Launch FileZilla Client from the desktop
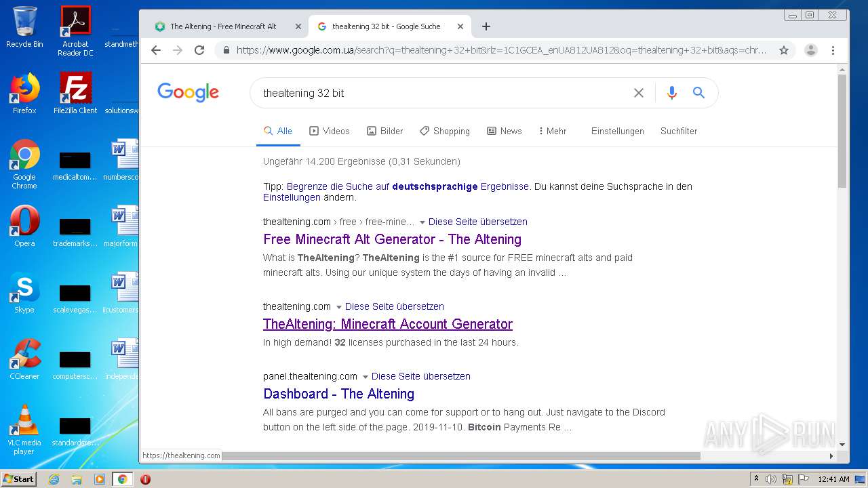Image resolution: width=868 pixels, height=488 pixels. [x=75, y=94]
